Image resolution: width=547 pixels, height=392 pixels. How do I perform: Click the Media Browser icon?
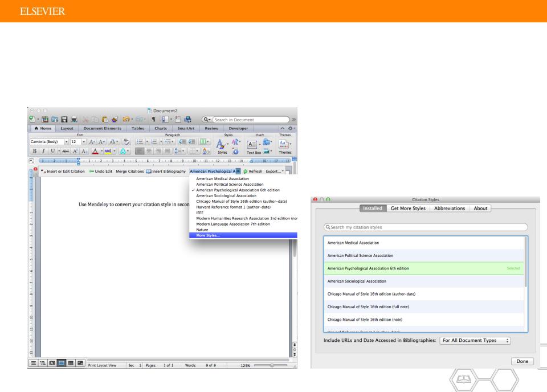pos(187,119)
